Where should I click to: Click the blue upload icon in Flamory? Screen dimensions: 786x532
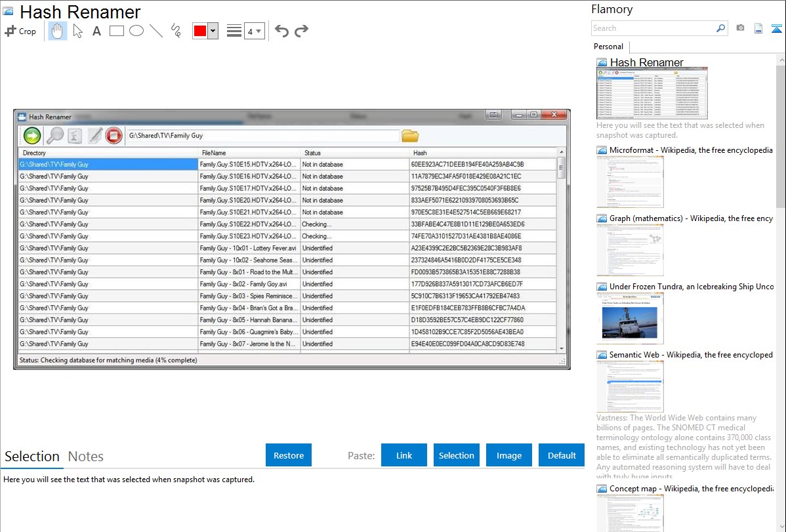[776, 29]
